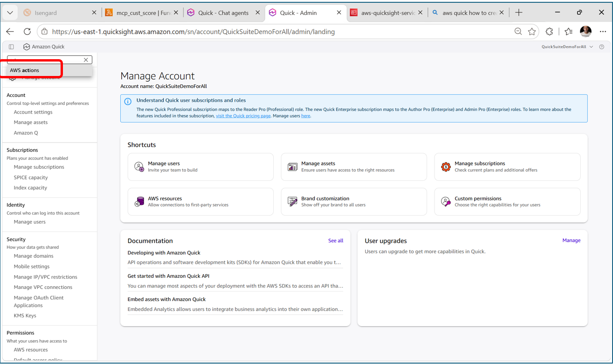The image size is (613, 364).
Task: Follow the Manage users here link
Action: 305,116
